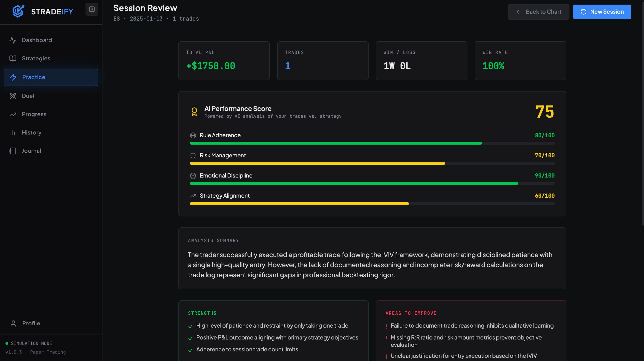Click the Emotional Discipline brain icon
The width and height of the screenshot is (644, 361).
tap(193, 175)
